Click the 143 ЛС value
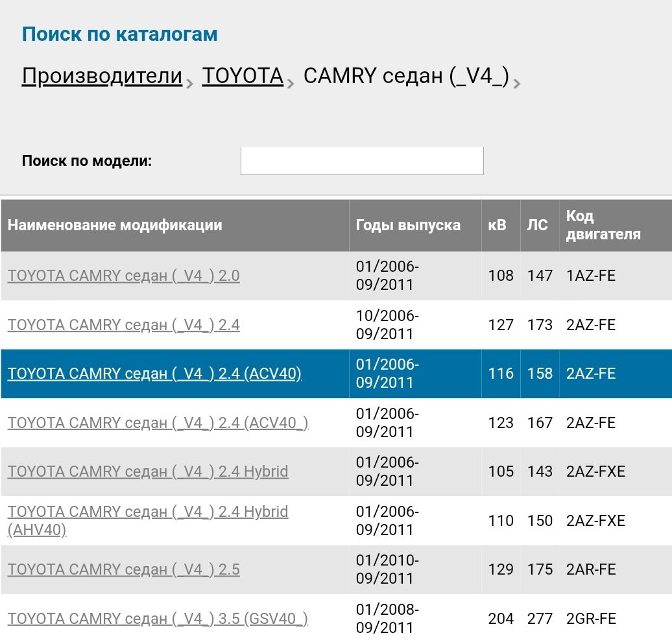 540,471
